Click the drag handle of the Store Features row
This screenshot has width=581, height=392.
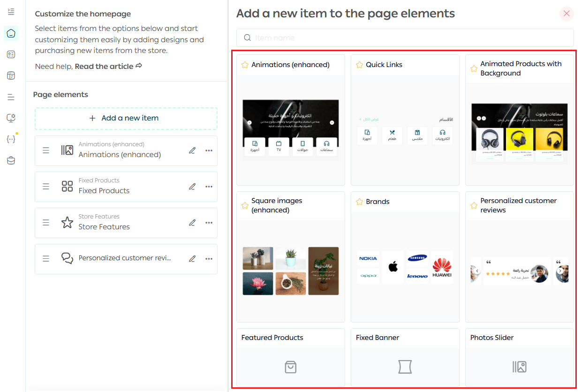[x=46, y=223]
